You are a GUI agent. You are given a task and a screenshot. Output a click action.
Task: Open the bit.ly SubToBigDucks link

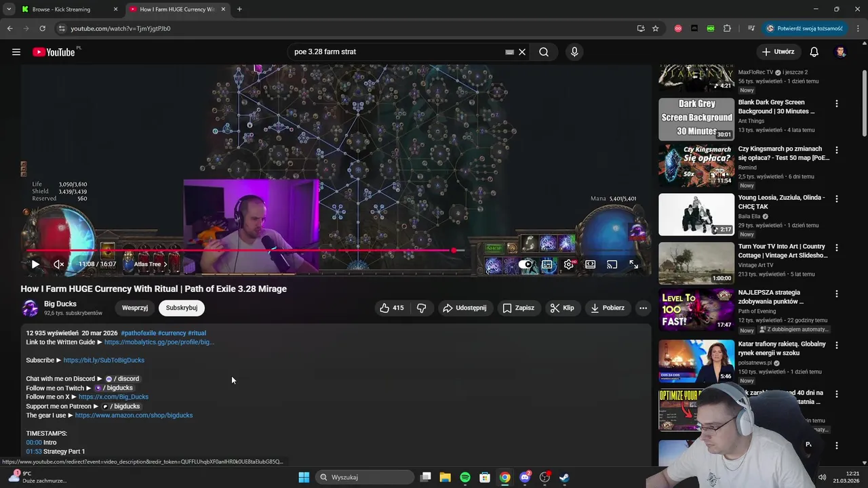pyautogui.click(x=104, y=361)
